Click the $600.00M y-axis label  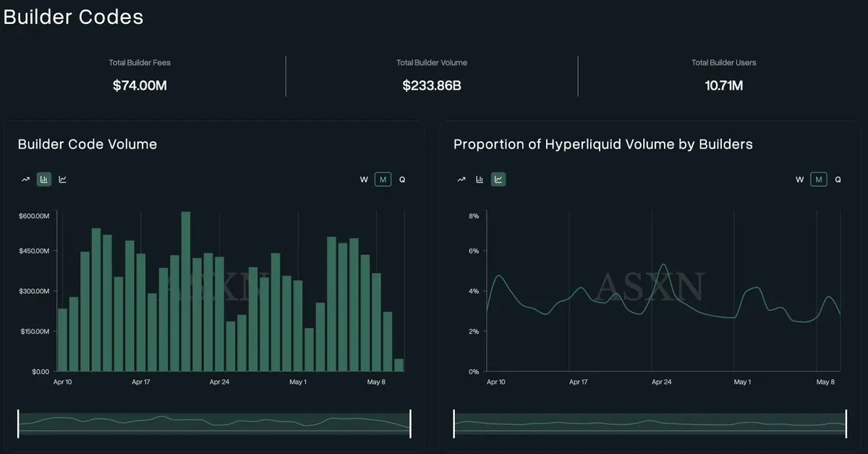[x=34, y=216]
